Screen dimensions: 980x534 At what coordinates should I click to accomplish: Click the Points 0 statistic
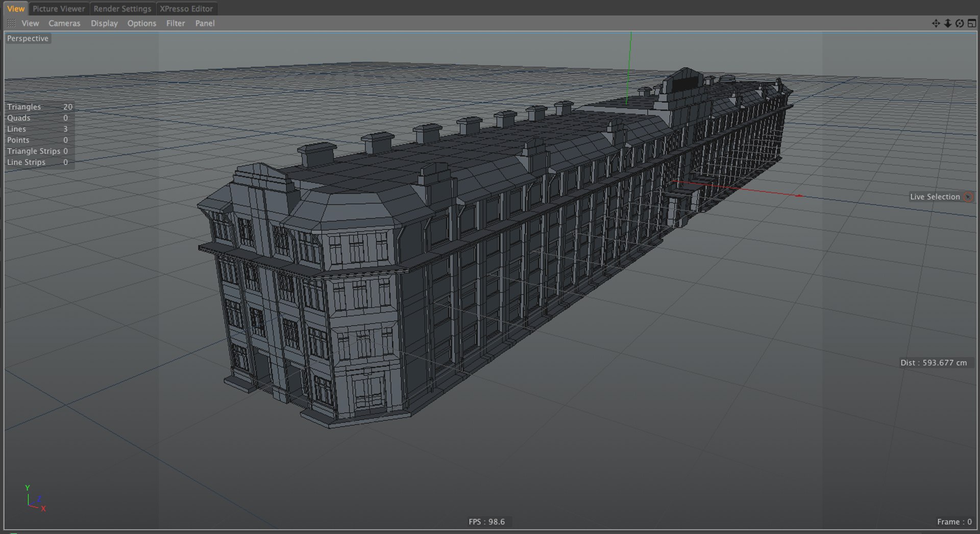pos(37,140)
